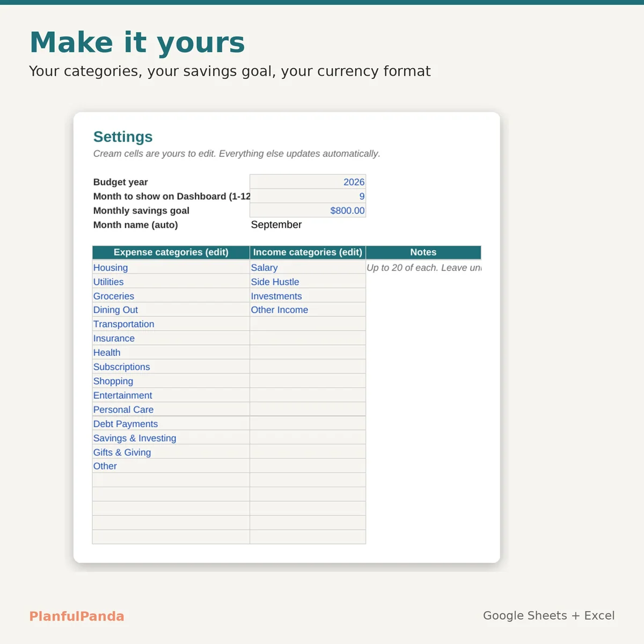Select the Salary income category cell

click(308, 267)
